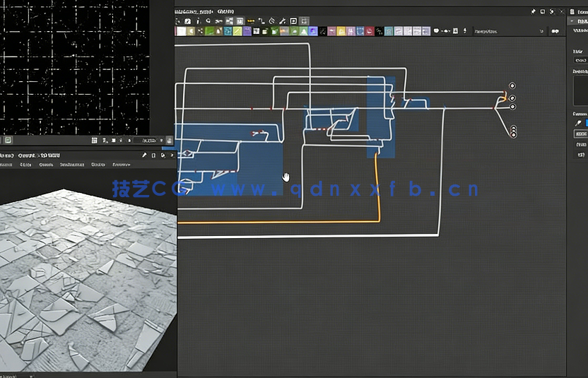This screenshot has height=378, width=588.
Task: Click the yellow node icon in the graph toolbar
Action: click(341, 31)
